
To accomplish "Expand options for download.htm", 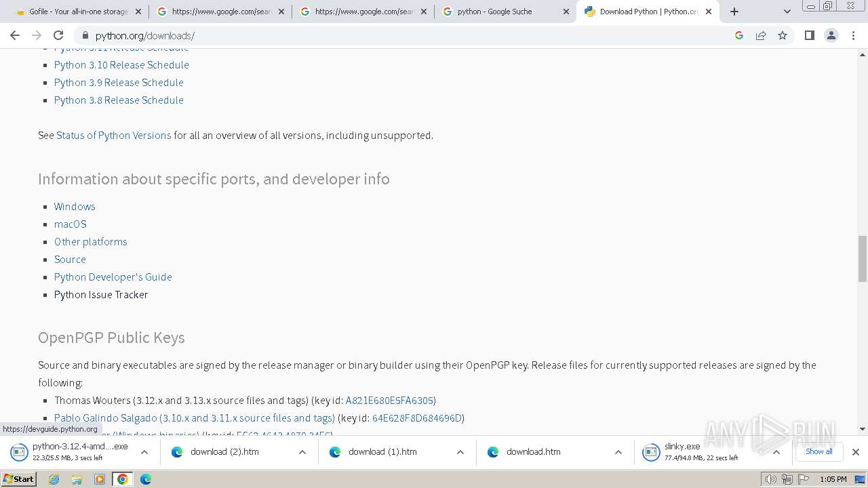I will pos(618,452).
